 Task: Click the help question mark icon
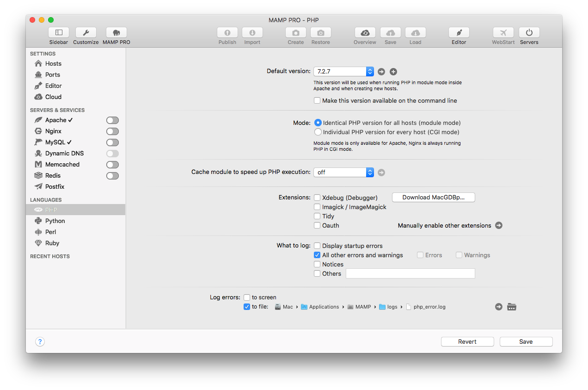click(x=40, y=342)
